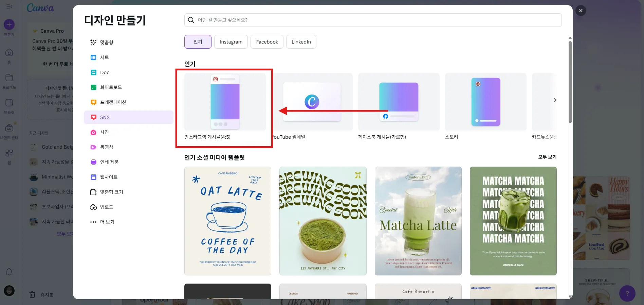Show more design types with right chevron

click(x=555, y=100)
